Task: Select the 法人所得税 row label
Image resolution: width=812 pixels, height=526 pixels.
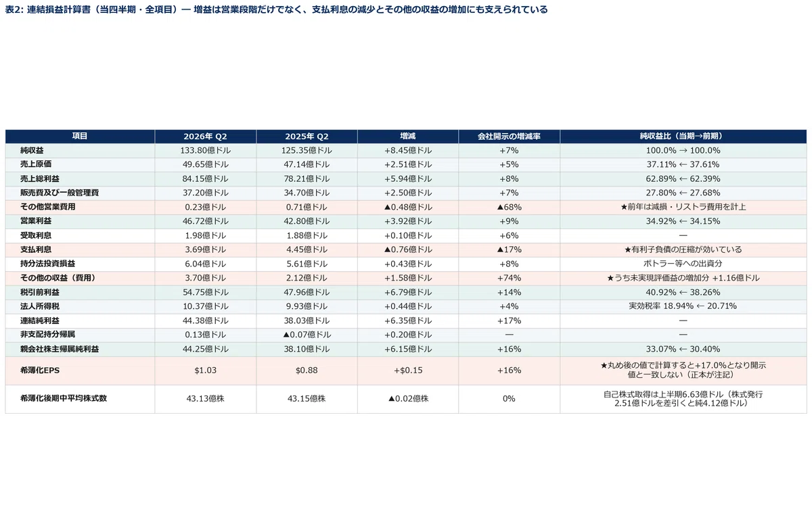Action: point(40,306)
